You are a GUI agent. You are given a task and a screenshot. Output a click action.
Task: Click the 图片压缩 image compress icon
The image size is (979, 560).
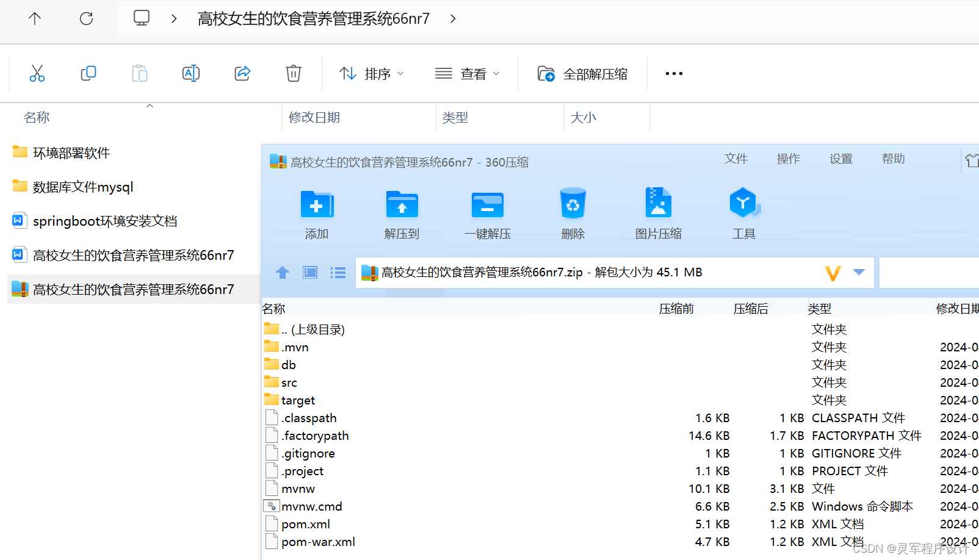click(x=659, y=214)
